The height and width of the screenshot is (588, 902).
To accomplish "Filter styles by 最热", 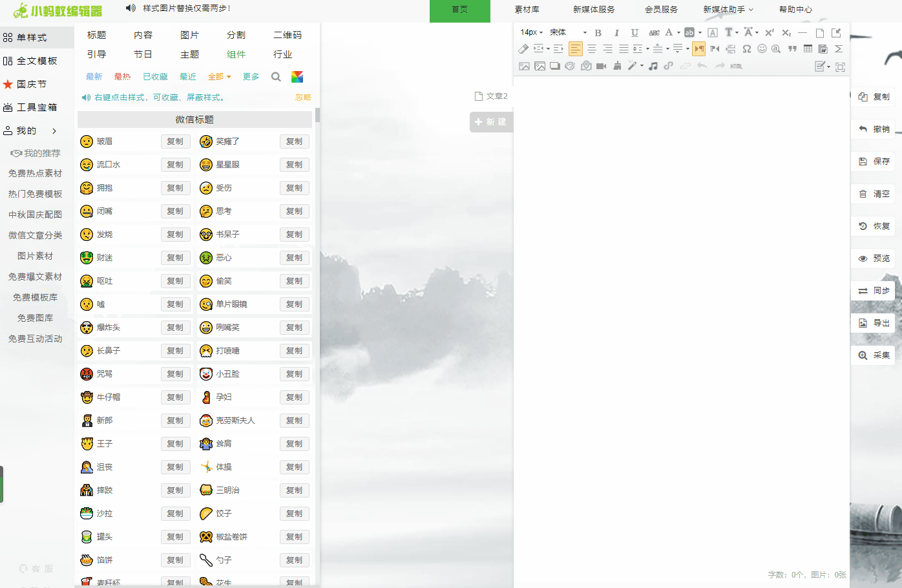I will click(x=122, y=77).
